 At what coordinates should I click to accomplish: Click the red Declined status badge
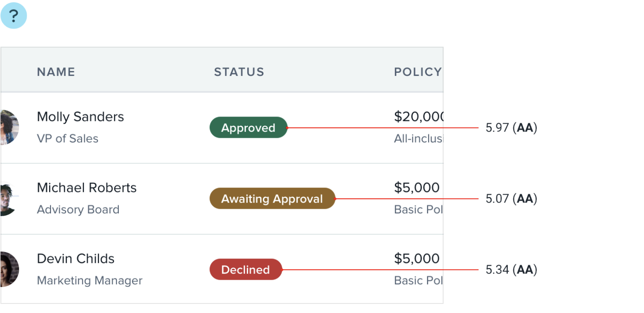coord(245,270)
